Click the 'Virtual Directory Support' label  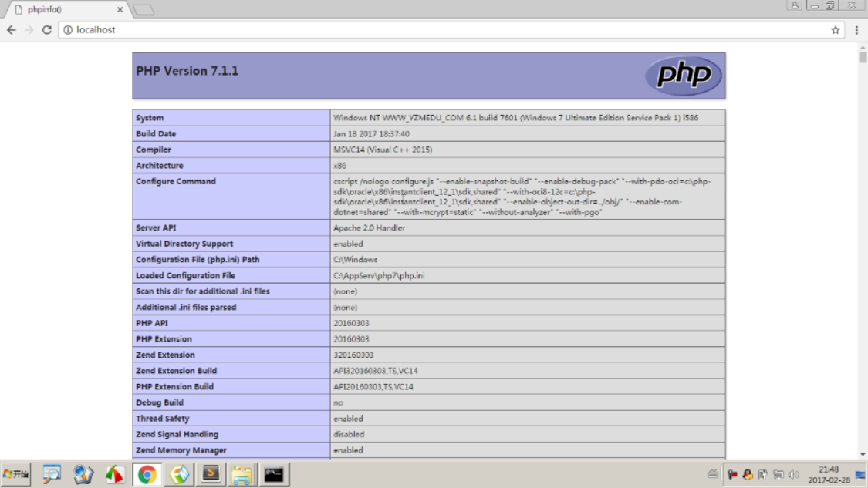(x=184, y=244)
